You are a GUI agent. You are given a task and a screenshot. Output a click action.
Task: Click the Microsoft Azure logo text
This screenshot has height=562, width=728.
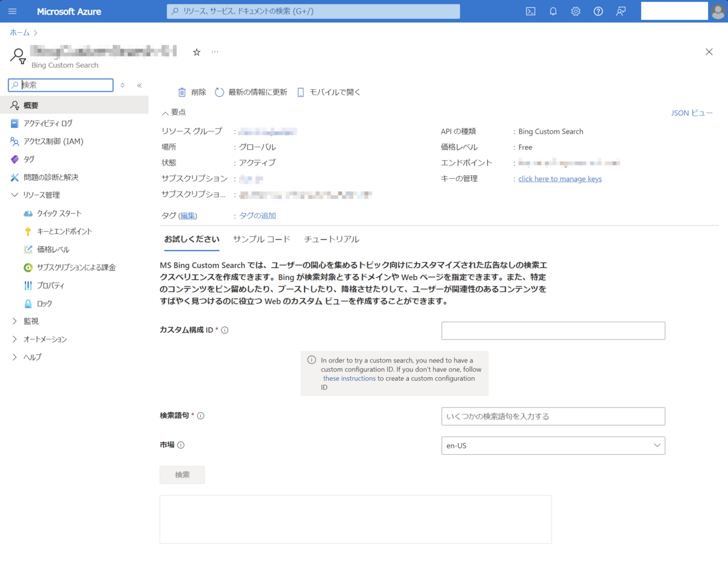pyautogui.click(x=69, y=12)
